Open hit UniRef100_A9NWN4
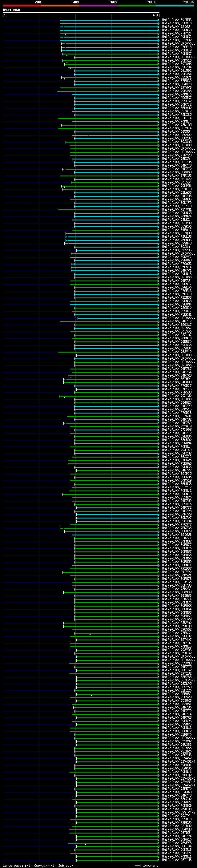The width and height of the screenshot is (197, 868). tap(176, 443)
